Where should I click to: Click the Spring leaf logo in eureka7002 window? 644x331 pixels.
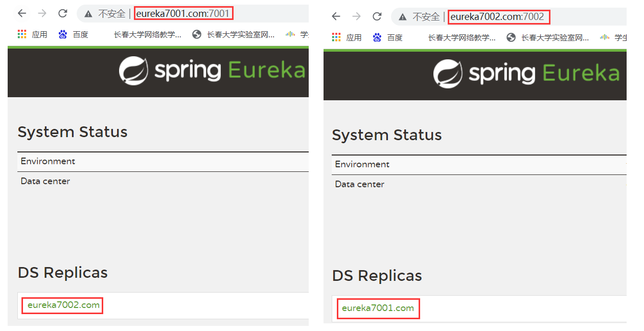pos(448,74)
